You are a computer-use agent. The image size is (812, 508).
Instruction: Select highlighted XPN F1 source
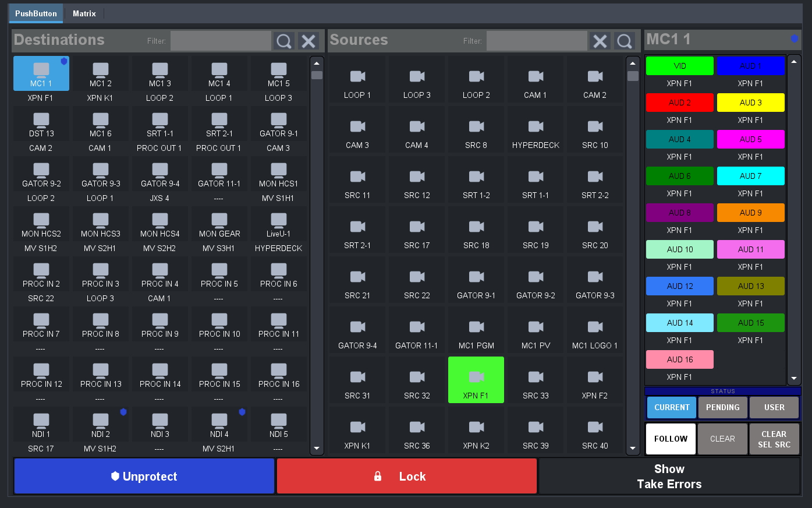click(476, 380)
